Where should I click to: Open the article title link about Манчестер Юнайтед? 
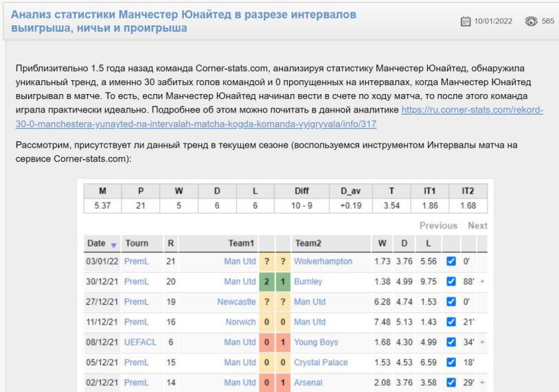183,21
